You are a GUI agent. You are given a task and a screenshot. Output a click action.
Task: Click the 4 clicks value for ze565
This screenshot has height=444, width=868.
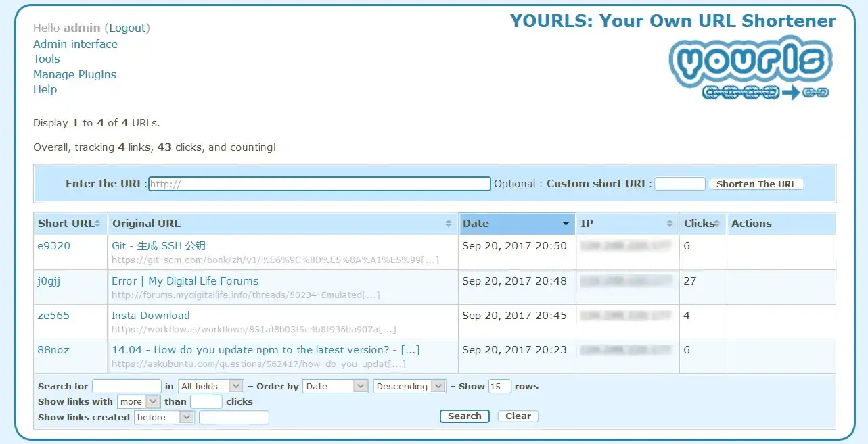coord(687,316)
